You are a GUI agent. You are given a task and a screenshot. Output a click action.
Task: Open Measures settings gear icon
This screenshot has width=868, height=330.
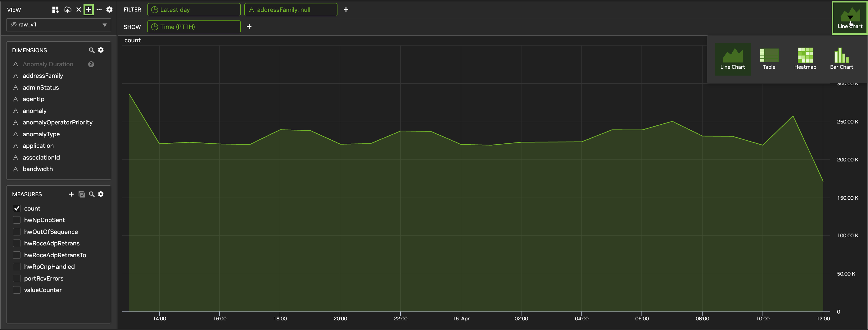(101, 194)
